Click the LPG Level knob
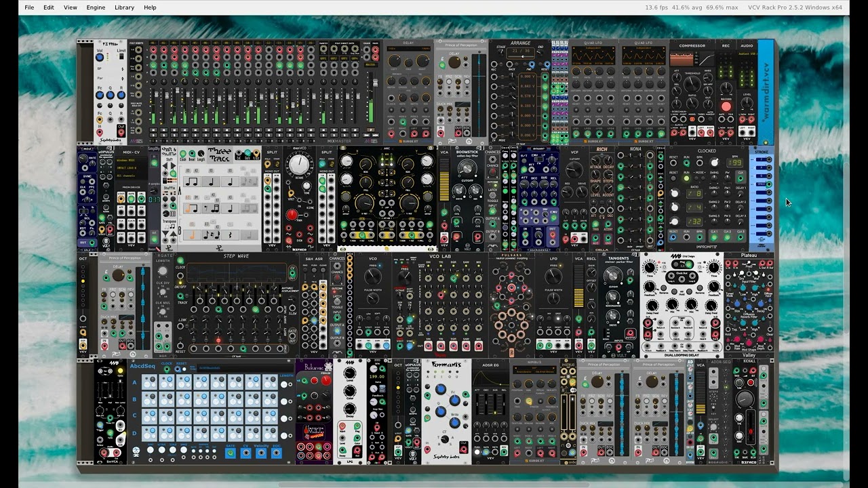The width and height of the screenshot is (868, 488). pos(349,373)
